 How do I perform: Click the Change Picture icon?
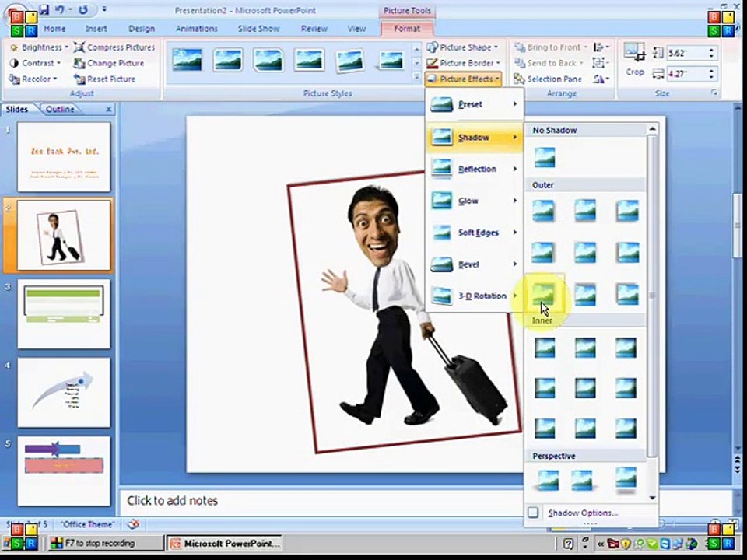[x=79, y=63]
